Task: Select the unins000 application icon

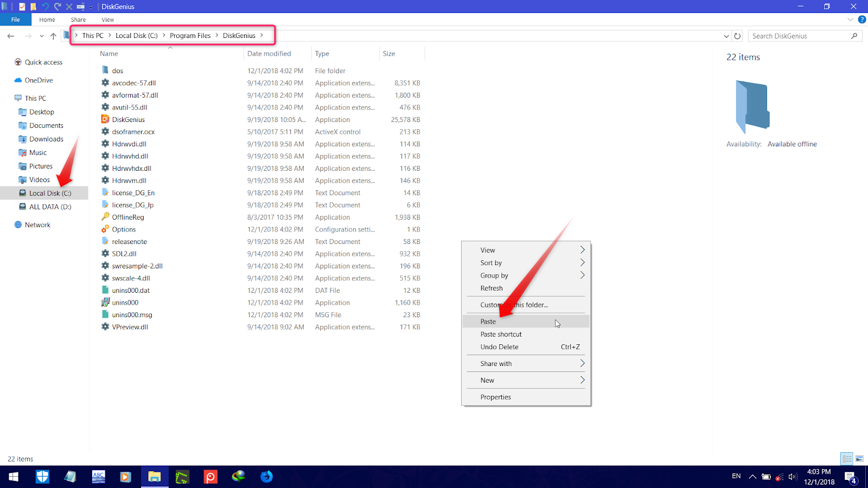Action: coord(105,303)
